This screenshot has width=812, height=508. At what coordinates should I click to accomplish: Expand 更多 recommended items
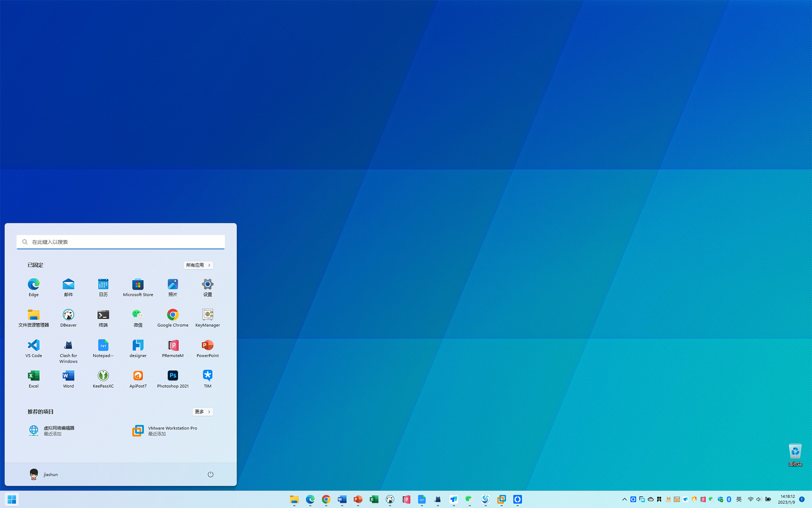pos(202,411)
